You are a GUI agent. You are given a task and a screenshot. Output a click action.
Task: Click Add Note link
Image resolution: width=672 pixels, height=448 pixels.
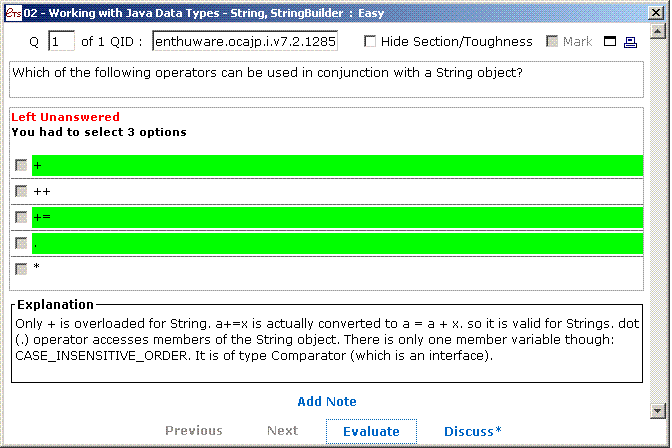click(327, 401)
